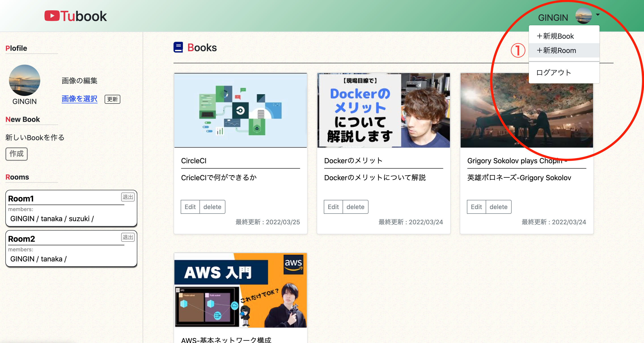This screenshot has height=343, width=644.
Task: Click 英雄ポロネーズ-Grigory Sokolov description
Action: point(519,178)
